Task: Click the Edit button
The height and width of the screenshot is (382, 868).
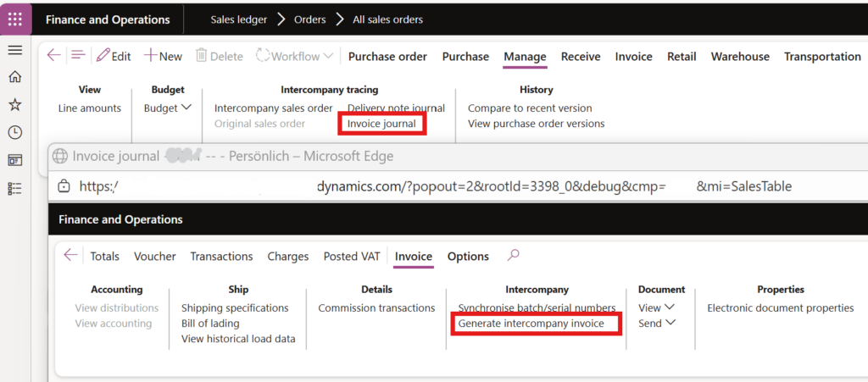Action: click(114, 57)
